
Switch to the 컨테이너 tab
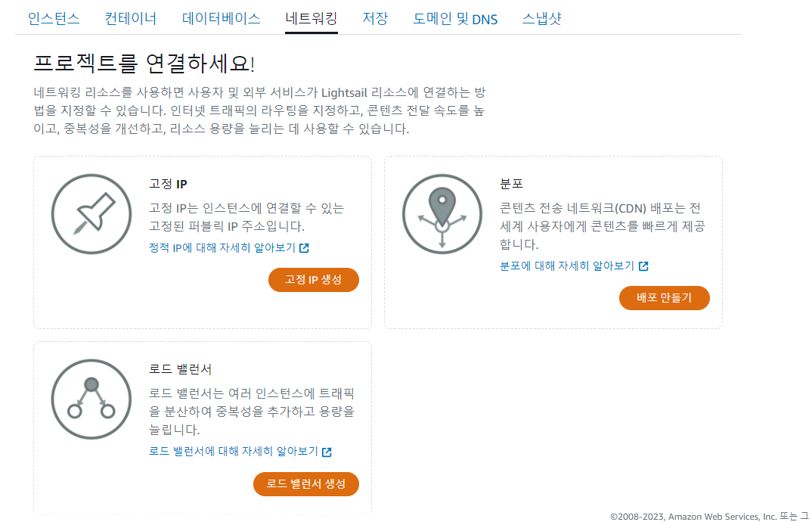[x=131, y=19]
